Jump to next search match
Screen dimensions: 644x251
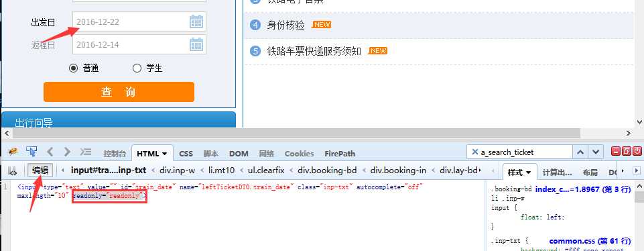pos(596,152)
